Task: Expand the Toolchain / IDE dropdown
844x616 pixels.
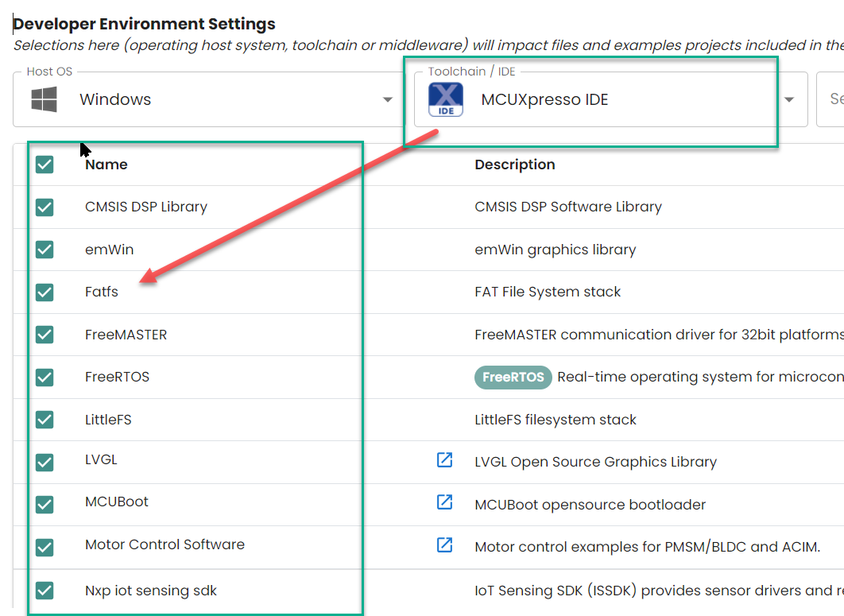Action: pyautogui.click(x=788, y=99)
